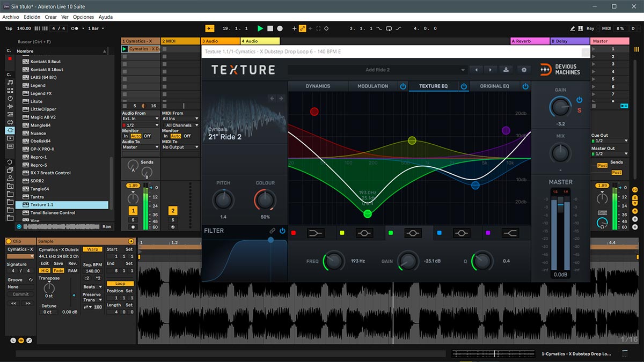Click the green EQ node on graph
Viewport: 644px width, 362px height.
tap(368, 214)
